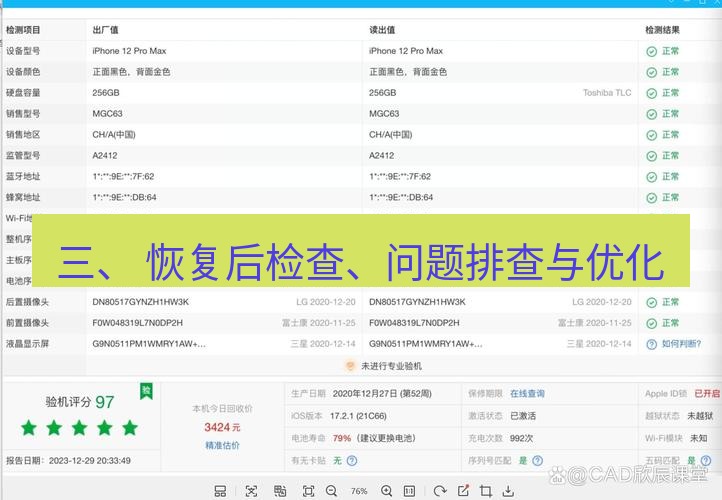Click the check icon in 蜂窝地址 row
Viewport: 722px width, 500px height.
(652, 198)
